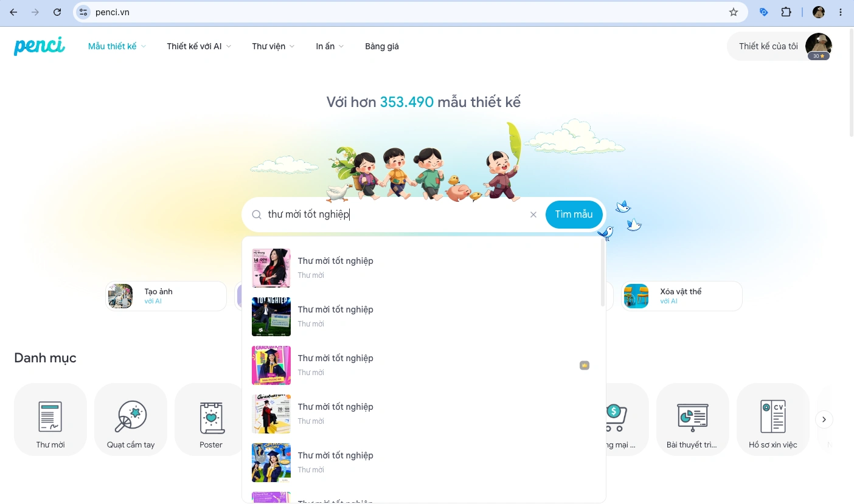This screenshot has width=854, height=504.
Task: Open the browser Extensions puzzle menu
Action: coord(786,12)
